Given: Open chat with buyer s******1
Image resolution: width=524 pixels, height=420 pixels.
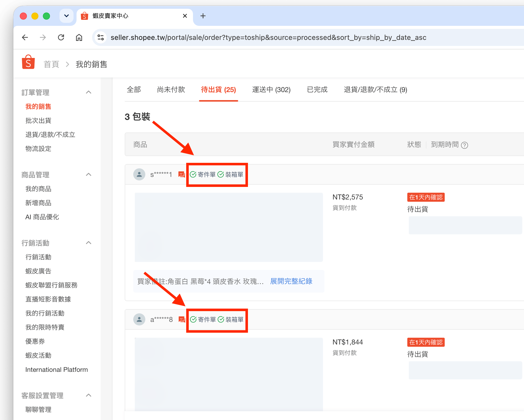Looking at the screenshot, I should point(181,174).
